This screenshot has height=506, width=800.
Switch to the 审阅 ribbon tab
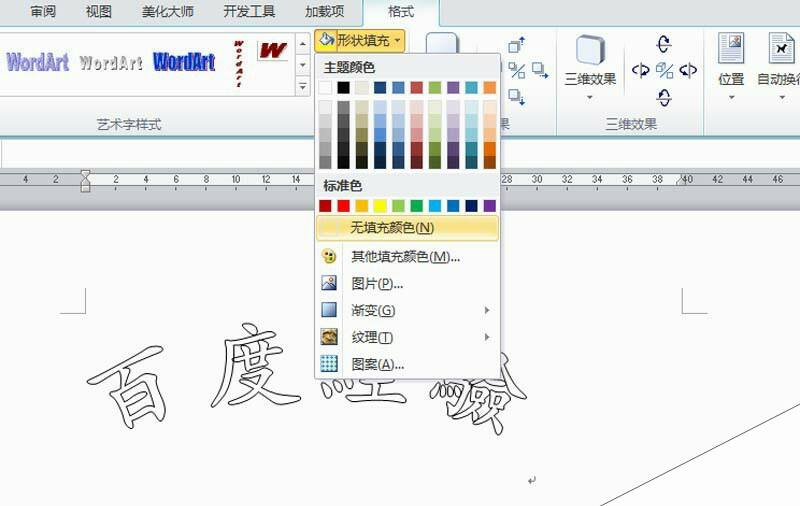[x=43, y=11]
